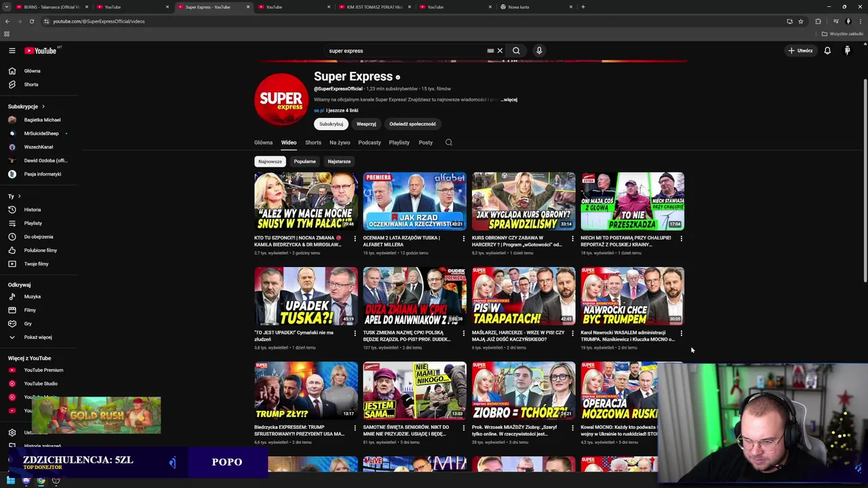This screenshot has height=488, width=868.
Task: Click the Utwórz create button
Action: [800, 51]
